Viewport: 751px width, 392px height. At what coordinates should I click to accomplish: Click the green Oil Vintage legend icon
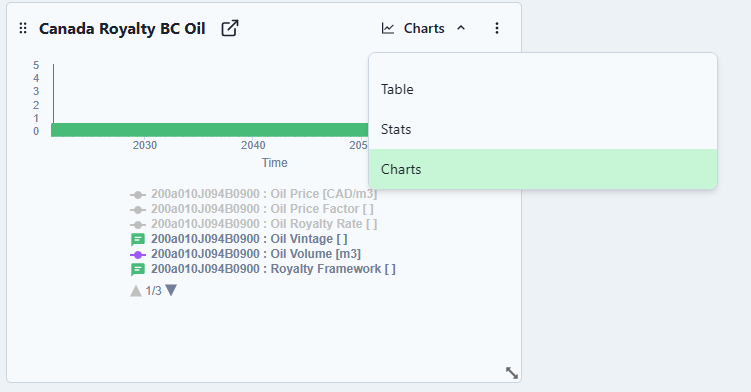pyautogui.click(x=138, y=239)
